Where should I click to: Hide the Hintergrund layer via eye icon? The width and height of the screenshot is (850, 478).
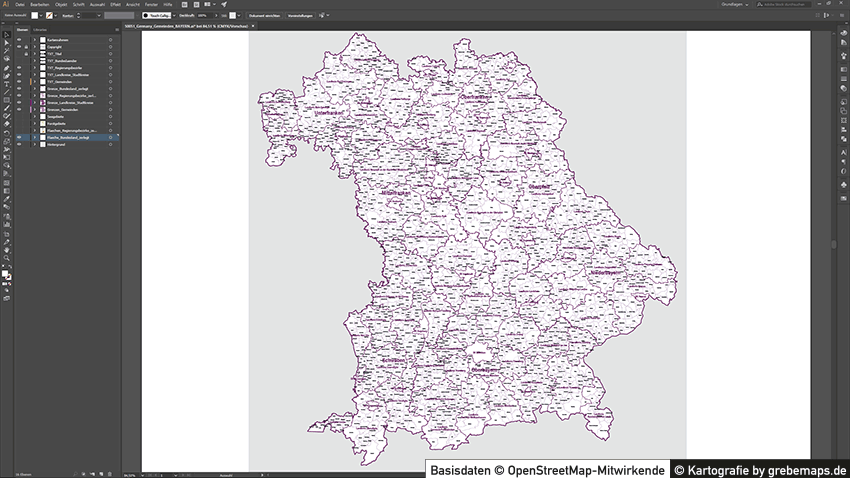click(x=19, y=144)
